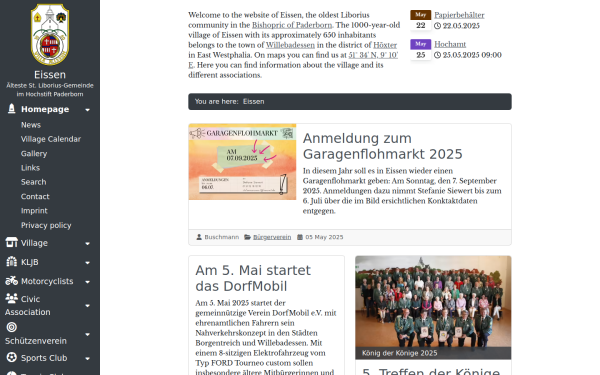The height and width of the screenshot is (375, 600).
Task: Open the Papierbehälter event link
Action: pos(459,15)
